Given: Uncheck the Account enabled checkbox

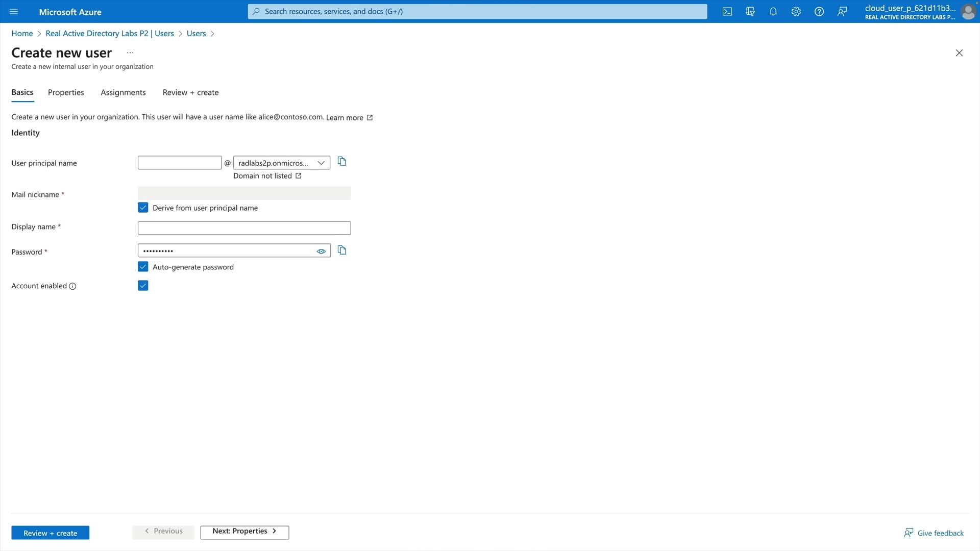Looking at the screenshot, I should coord(143,286).
